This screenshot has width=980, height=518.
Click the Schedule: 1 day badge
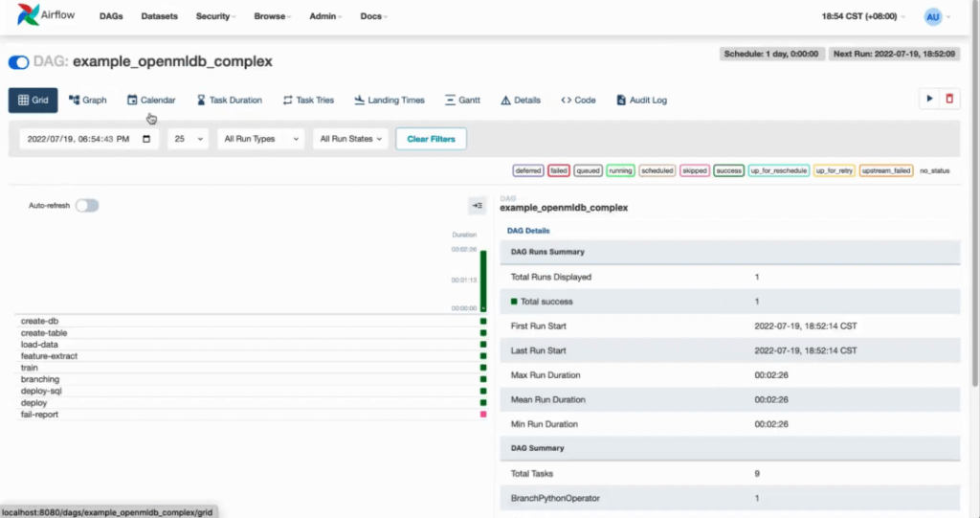click(x=771, y=54)
